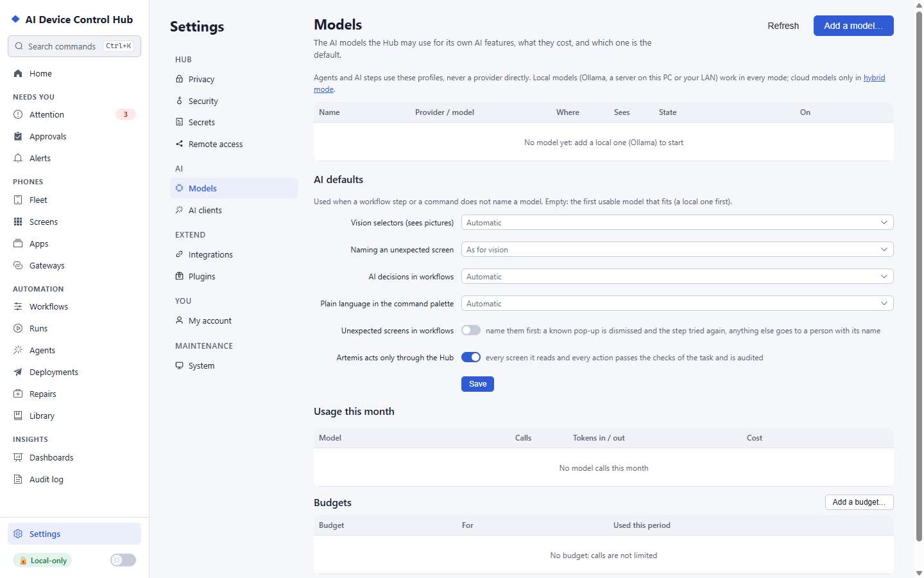This screenshot has height=578, width=924.
Task: Toggle the Local-only mode switch
Action: point(123,561)
